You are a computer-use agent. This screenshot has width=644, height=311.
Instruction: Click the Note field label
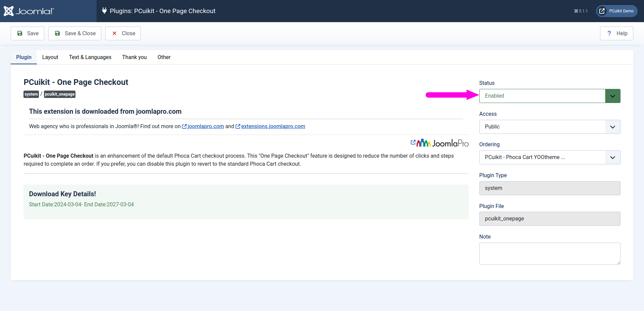tap(485, 237)
